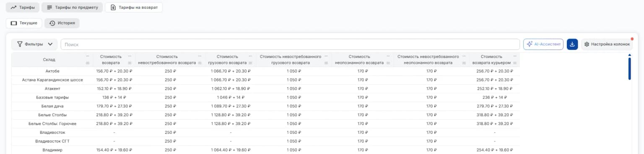Click hamburger icon of Стоимость невостребованного возврата

[200, 63]
